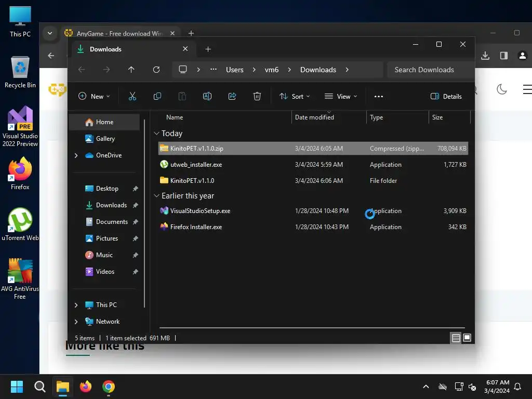This screenshot has width=532, height=399.
Task: Open the New dropdown menu
Action: click(94, 96)
